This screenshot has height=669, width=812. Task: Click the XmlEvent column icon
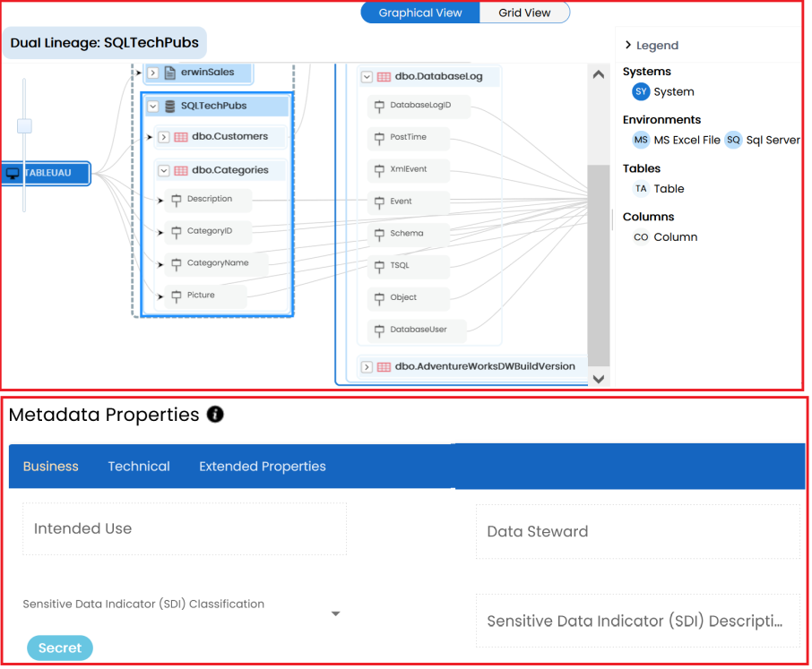(379, 171)
